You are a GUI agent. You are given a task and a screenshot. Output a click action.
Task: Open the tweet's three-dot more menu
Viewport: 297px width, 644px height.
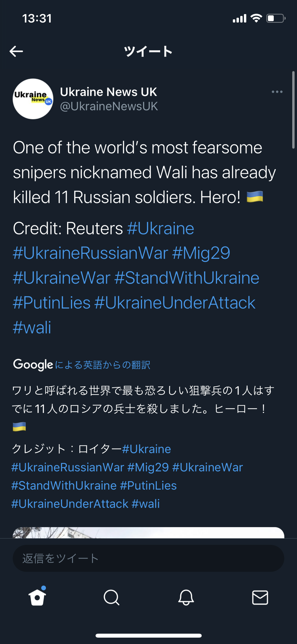277,92
